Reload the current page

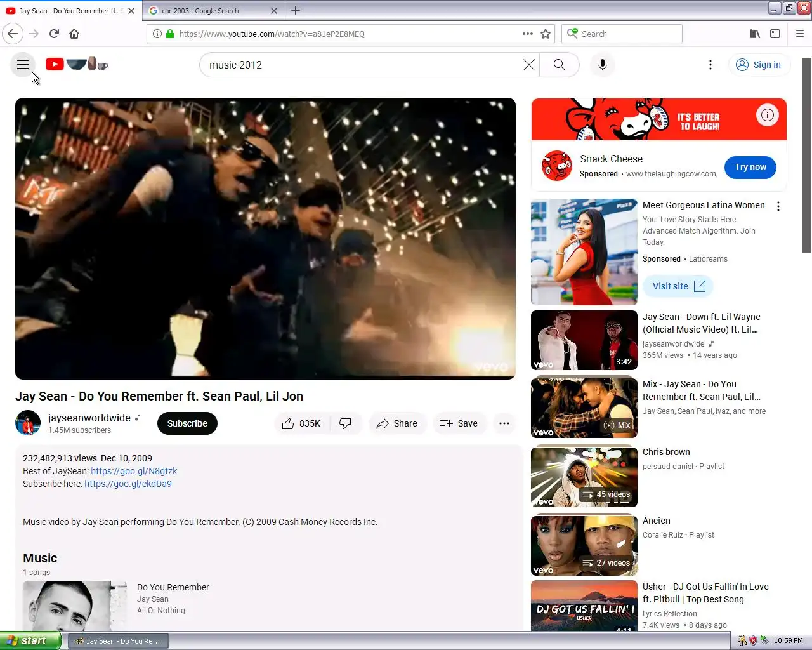pos(54,34)
